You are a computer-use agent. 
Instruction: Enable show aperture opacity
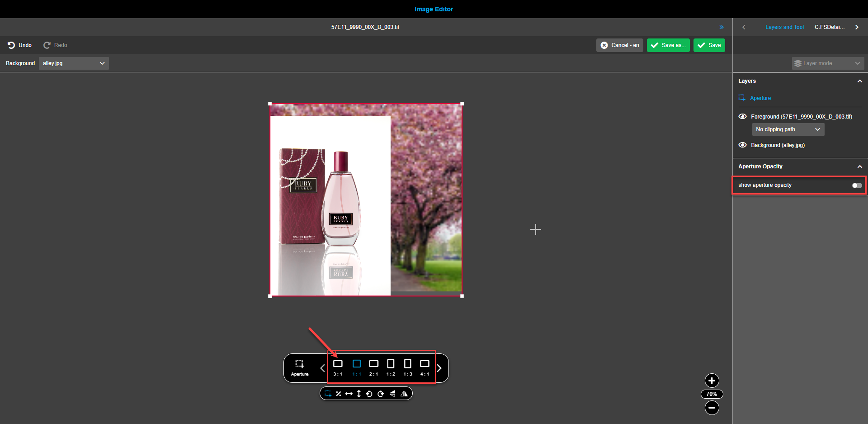[856, 185]
